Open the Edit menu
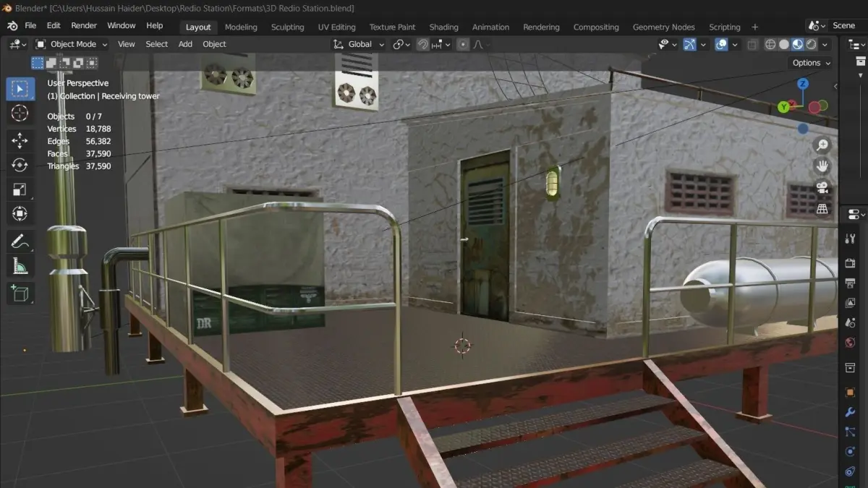868x488 pixels. 54,26
